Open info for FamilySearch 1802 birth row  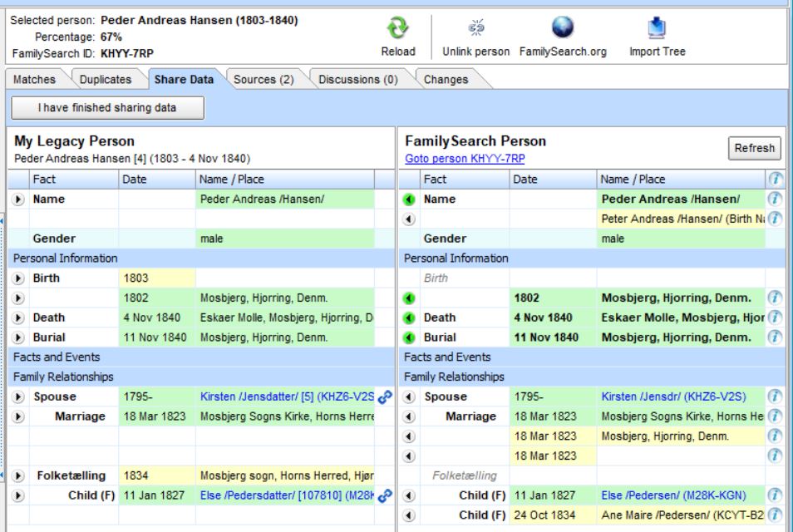point(776,298)
